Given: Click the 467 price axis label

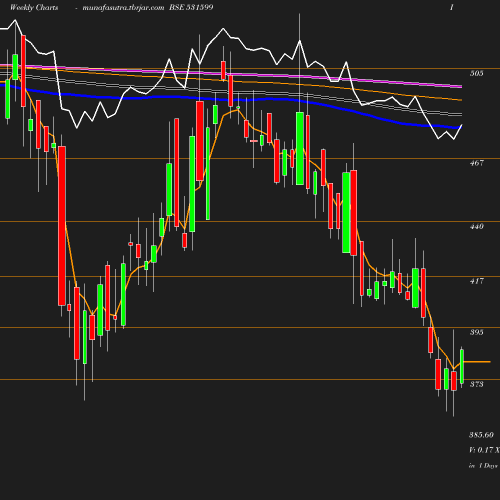Looking at the screenshot, I should point(476,163).
